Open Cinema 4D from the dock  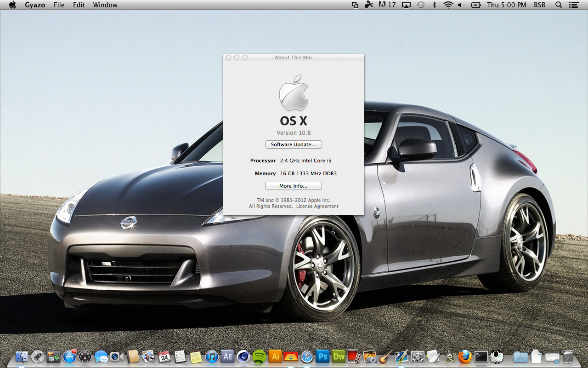(243, 356)
